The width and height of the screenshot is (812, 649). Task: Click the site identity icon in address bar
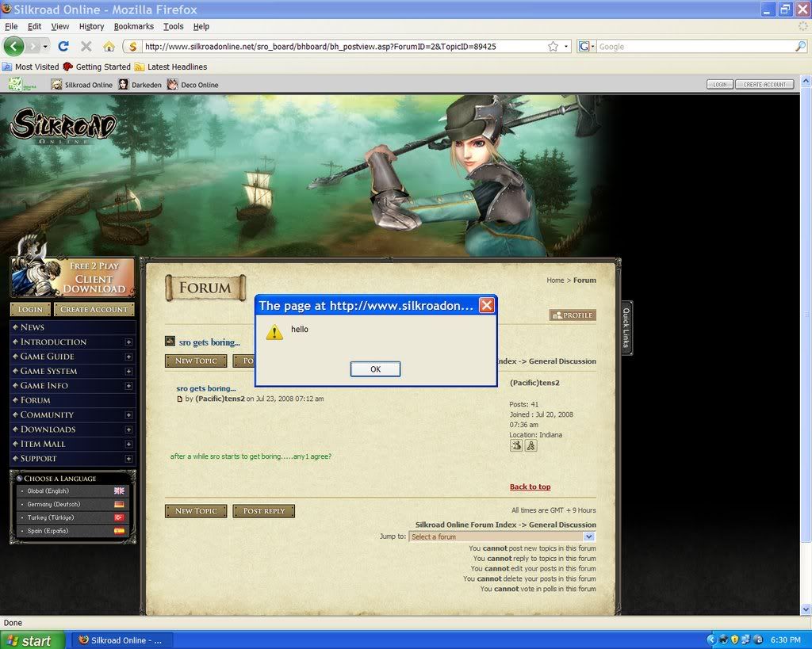click(x=132, y=47)
